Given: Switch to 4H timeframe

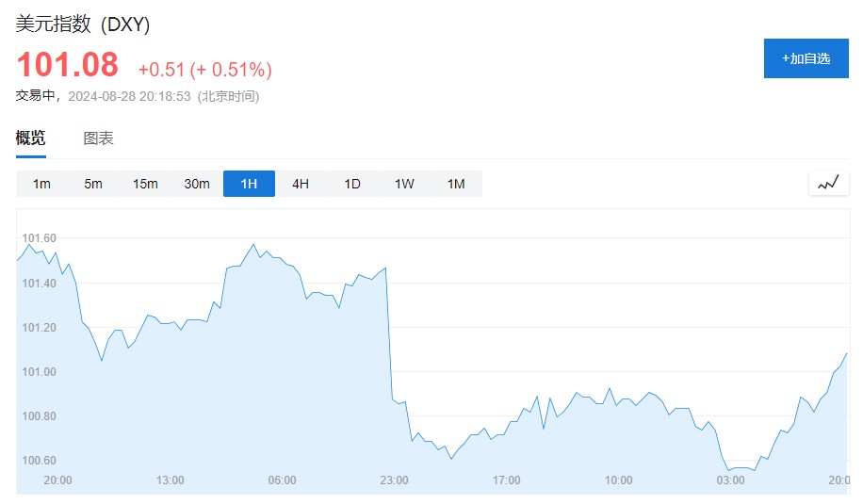Looking at the screenshot, I should (x=301, y=184).
